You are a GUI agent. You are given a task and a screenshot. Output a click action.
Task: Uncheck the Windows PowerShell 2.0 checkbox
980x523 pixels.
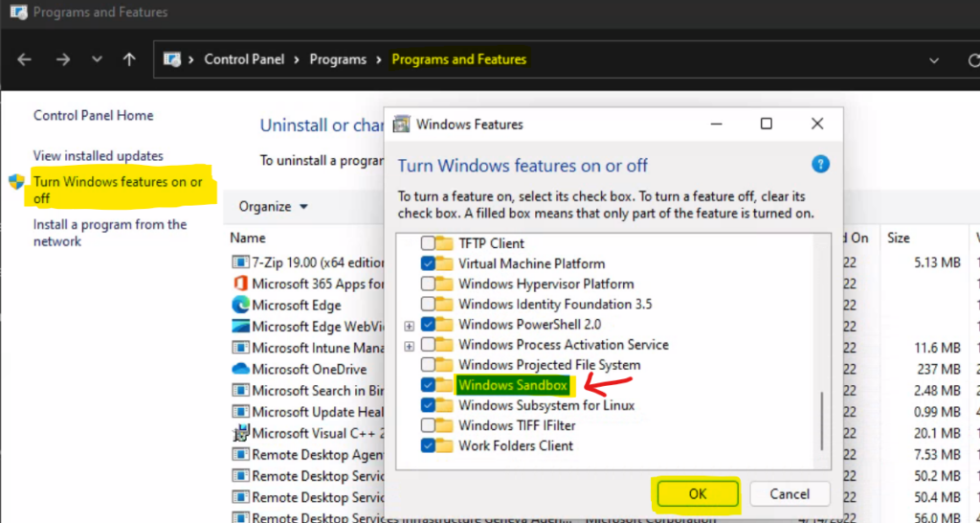click(x=428, y=324)
